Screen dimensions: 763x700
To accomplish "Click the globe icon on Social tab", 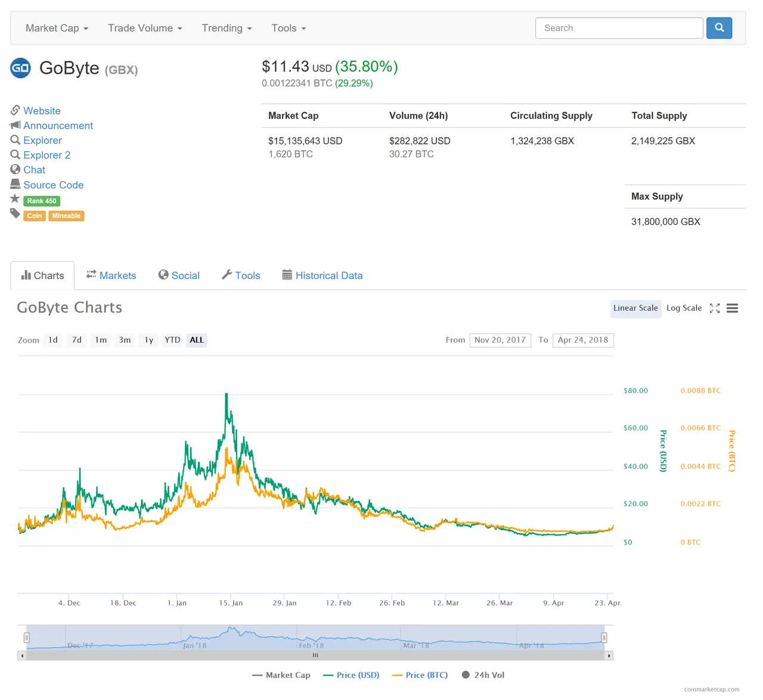I will [x=163, y=274].
